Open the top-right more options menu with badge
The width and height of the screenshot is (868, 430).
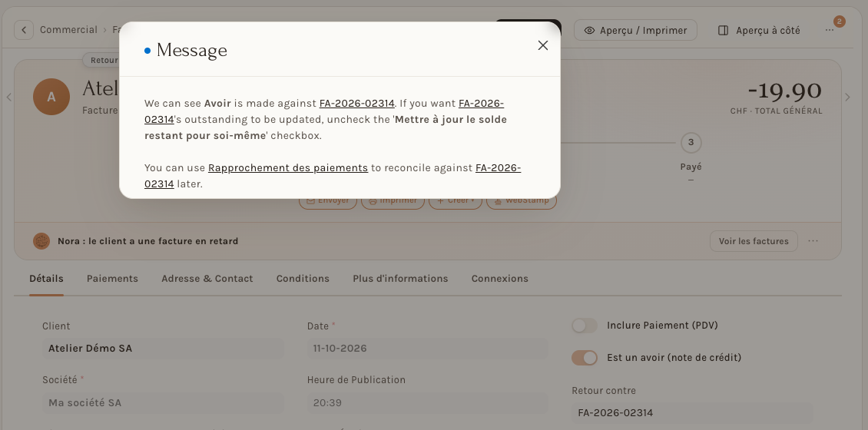coord(830,31)
